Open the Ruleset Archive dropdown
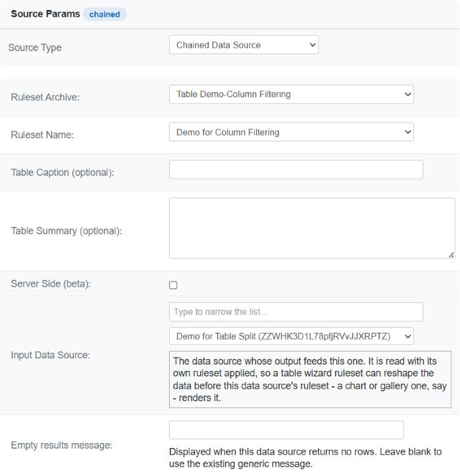The image size is (460, 476). (x=292, y=94)
